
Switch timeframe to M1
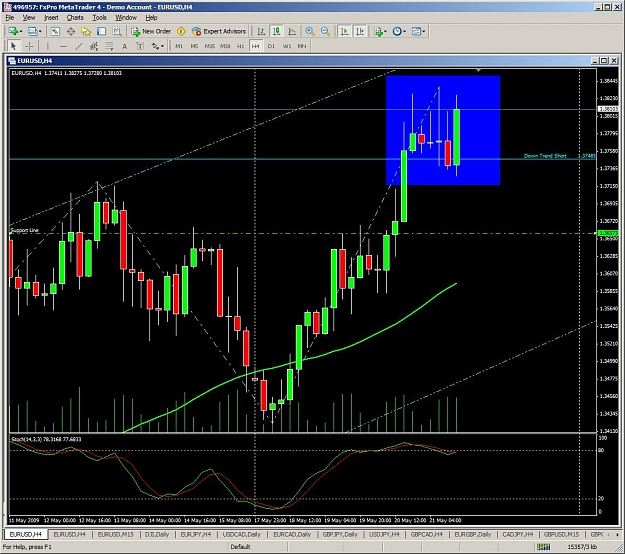[179, 46]
